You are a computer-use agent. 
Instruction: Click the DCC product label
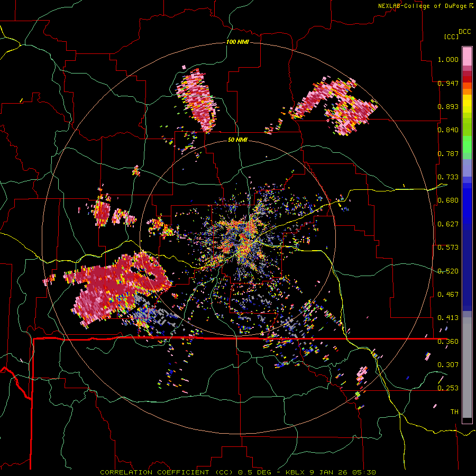tap(465, 32)
